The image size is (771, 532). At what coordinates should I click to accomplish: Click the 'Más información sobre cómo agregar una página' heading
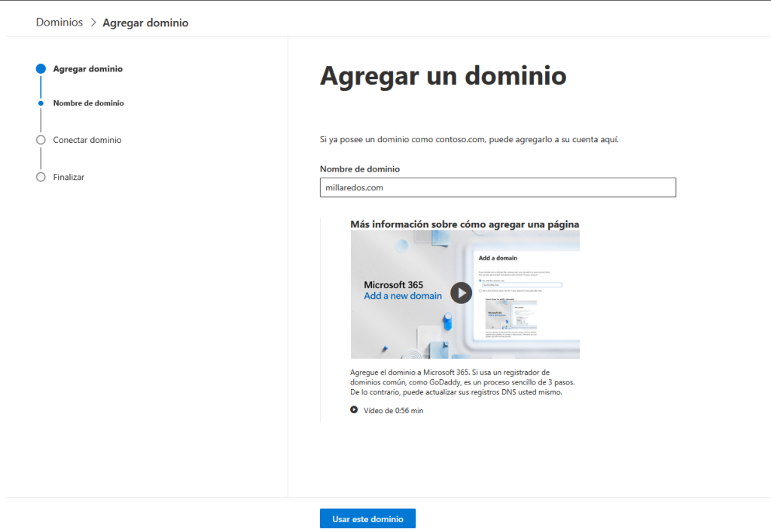pos(465,224)
